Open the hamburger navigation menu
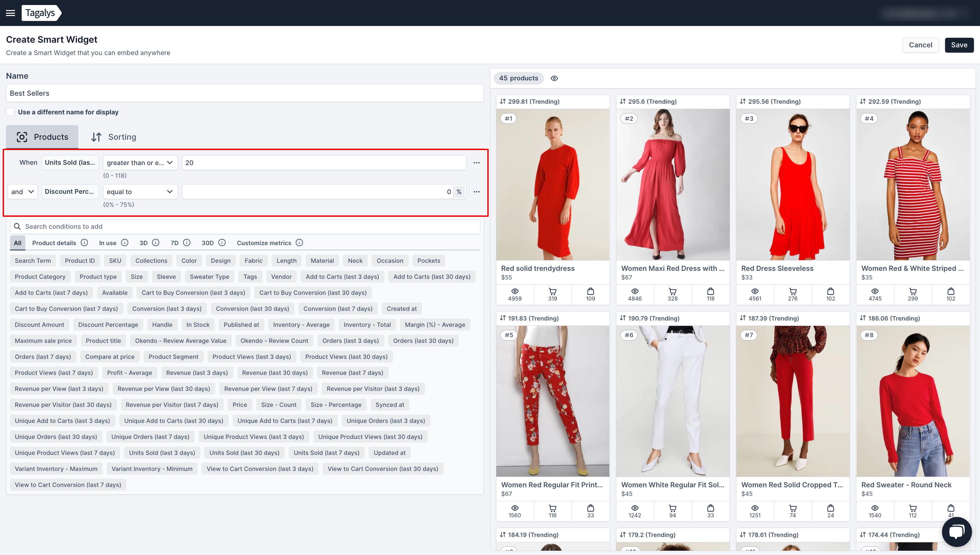The width and height of the screenshot is (980, 555). pos(11,13)
